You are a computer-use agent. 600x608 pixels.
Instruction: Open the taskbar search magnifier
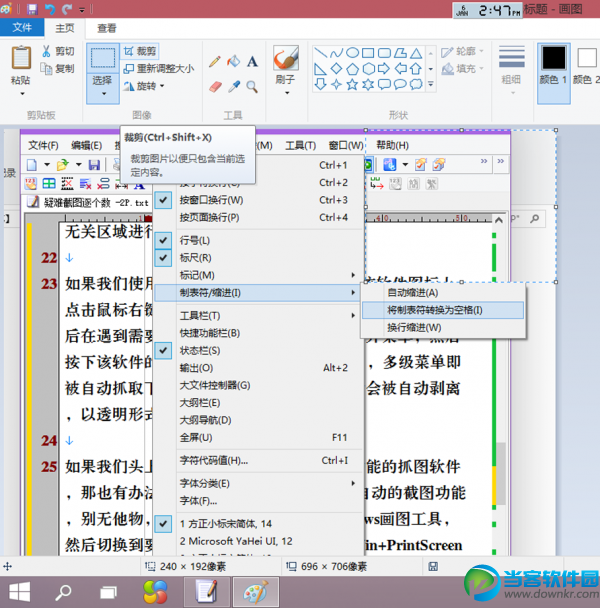(63, 592)
